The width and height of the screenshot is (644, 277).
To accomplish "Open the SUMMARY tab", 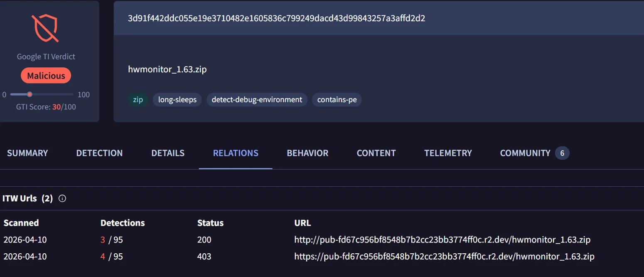I will (x=27, y=153).
